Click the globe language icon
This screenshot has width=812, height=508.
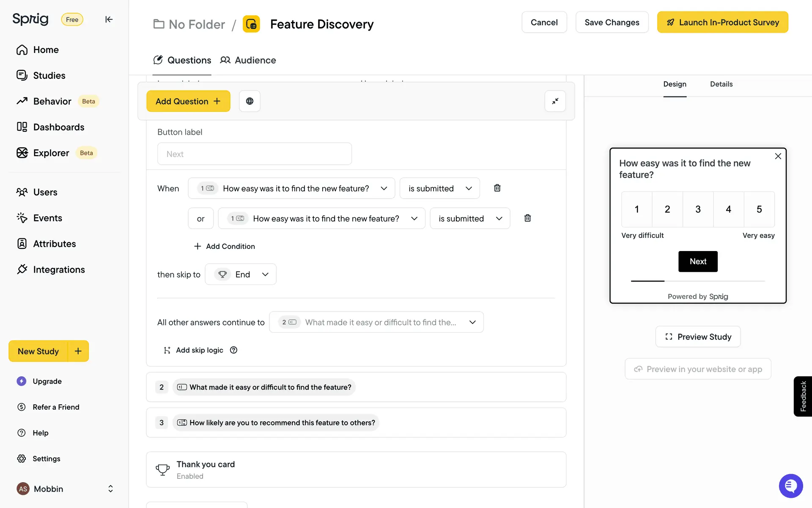click(x=250, y=101)
